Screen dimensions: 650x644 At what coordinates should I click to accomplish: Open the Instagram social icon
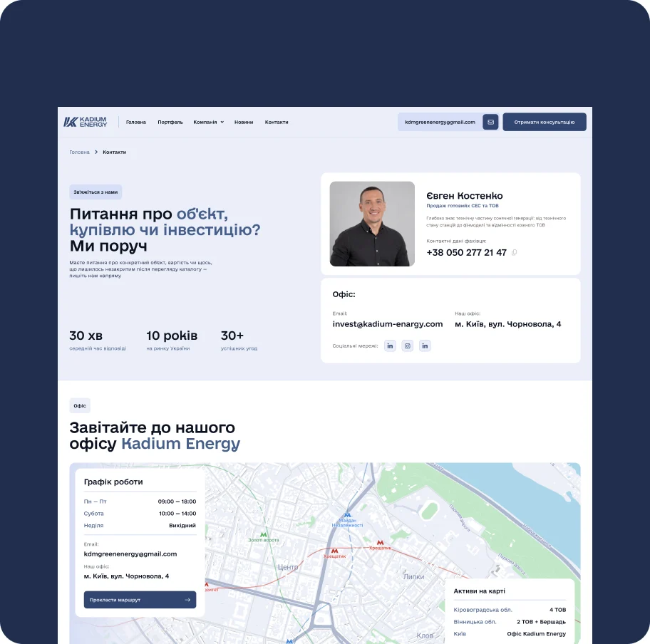tap(408, 346)
